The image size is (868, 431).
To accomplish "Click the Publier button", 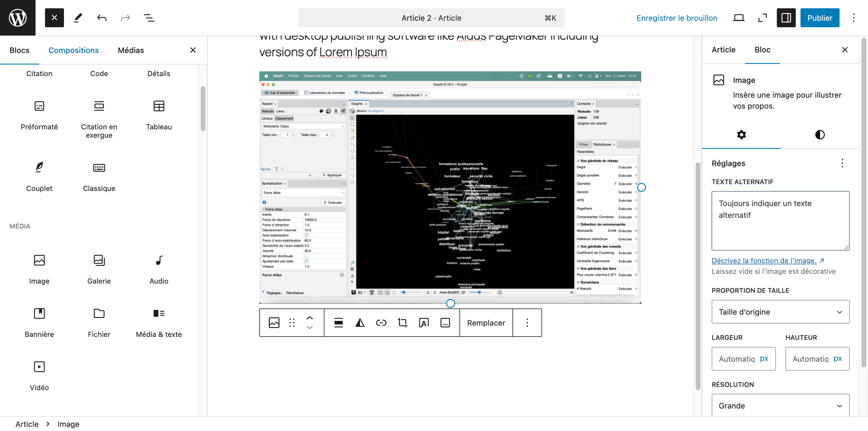I will pos(819,17).
